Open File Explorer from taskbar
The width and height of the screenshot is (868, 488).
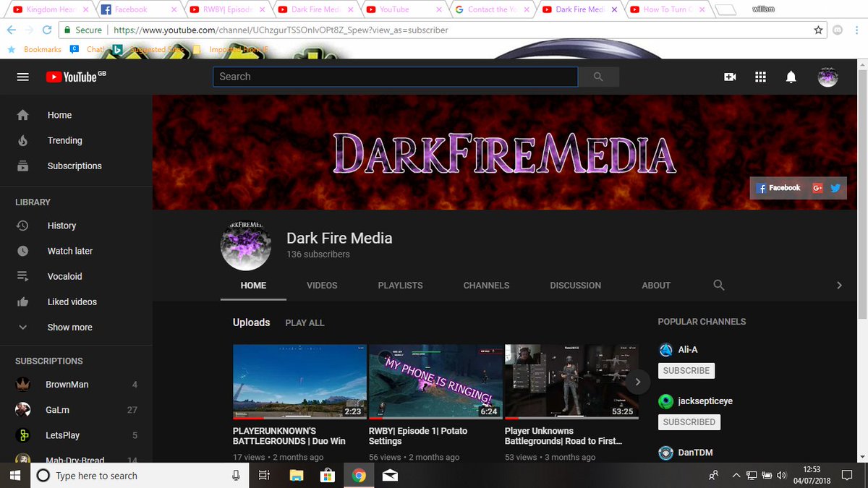296,475
